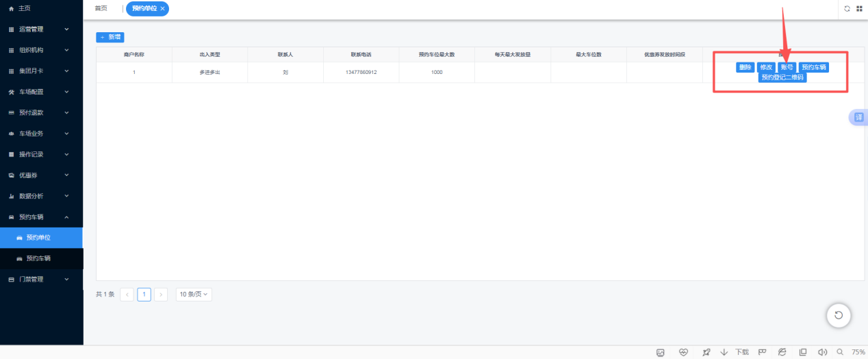Click the overlapping windows icon in the status bar
The image size is (868, 359).
pos(803,352)
